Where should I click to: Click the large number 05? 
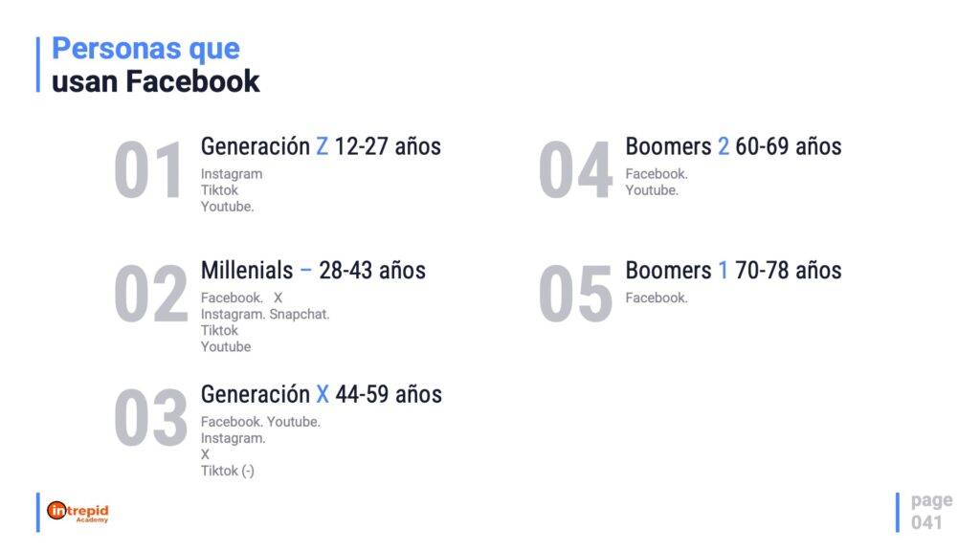pyautogui.click(x=574, y=295)
